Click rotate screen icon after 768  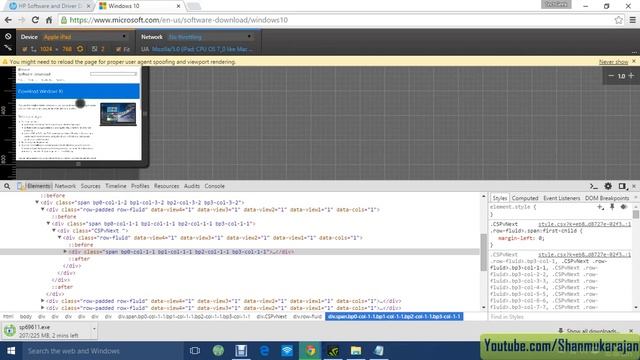tap(80, 49)
